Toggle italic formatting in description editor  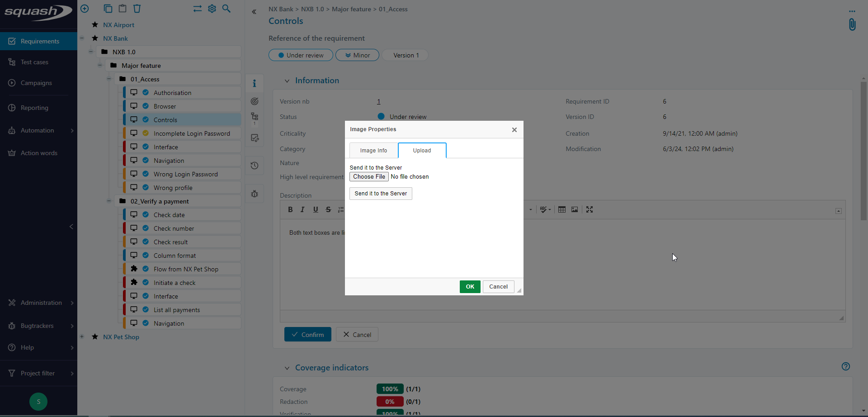tap(302, 209)
